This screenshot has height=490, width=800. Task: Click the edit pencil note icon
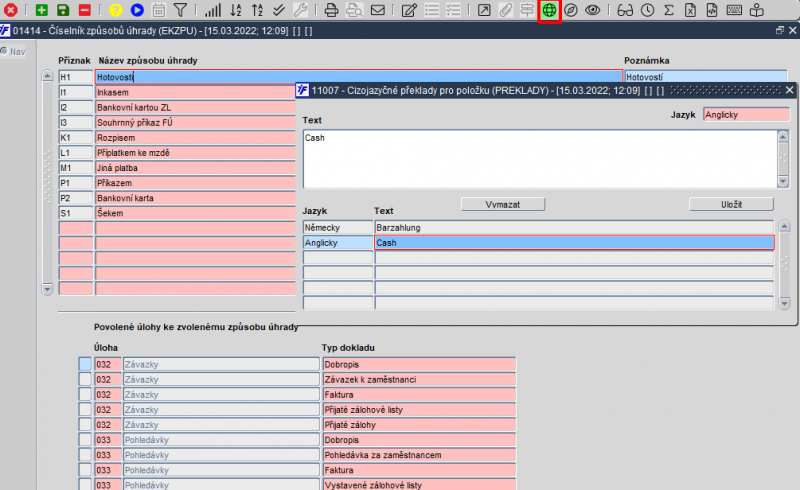point(409,10)
